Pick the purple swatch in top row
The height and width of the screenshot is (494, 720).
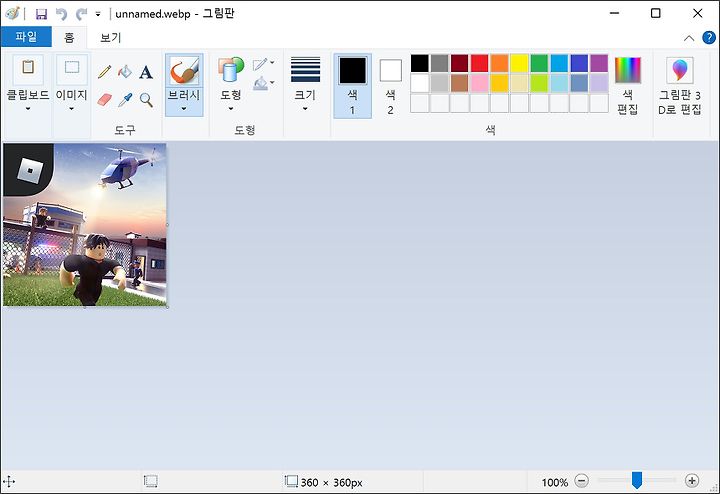click(x=599, y=63)
